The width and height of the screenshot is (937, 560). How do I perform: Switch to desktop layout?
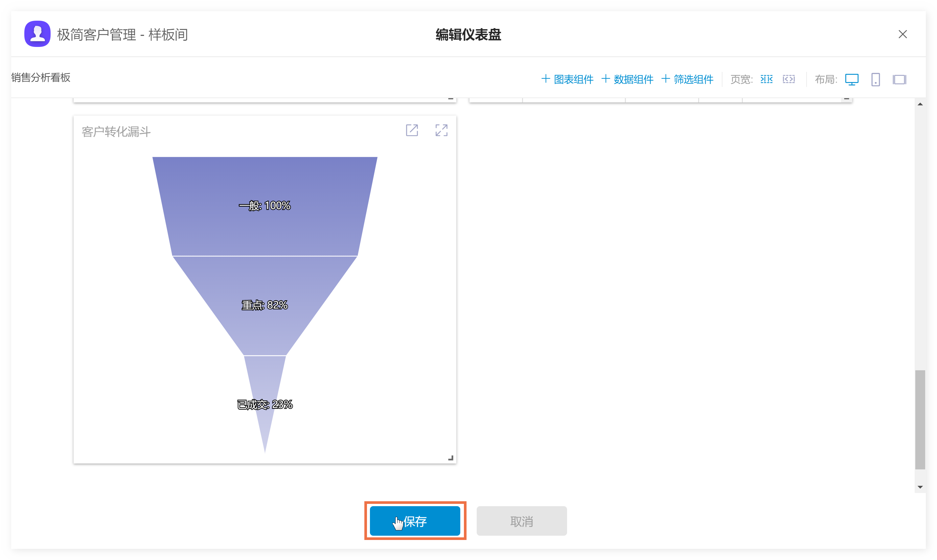tap(851, 79)
